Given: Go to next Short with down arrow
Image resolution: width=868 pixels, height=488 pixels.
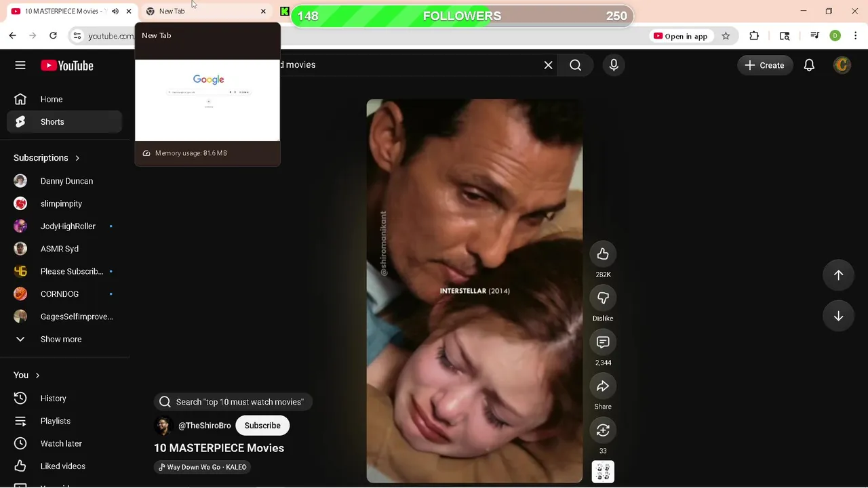Looking at the screenshot, I should point(838,317).
